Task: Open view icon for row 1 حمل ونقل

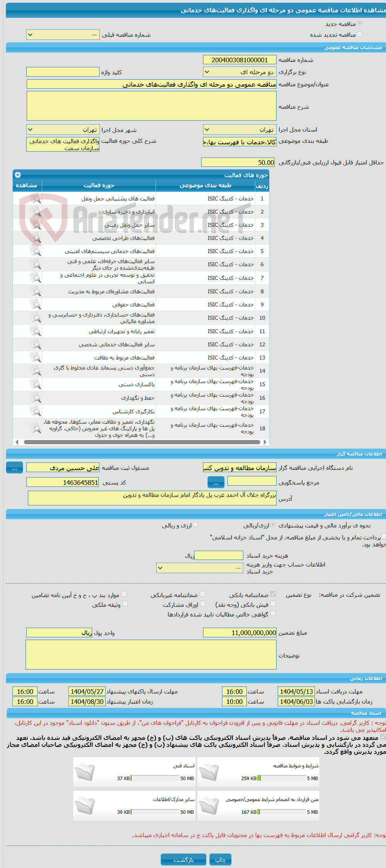Action: [x=35, y=199]
